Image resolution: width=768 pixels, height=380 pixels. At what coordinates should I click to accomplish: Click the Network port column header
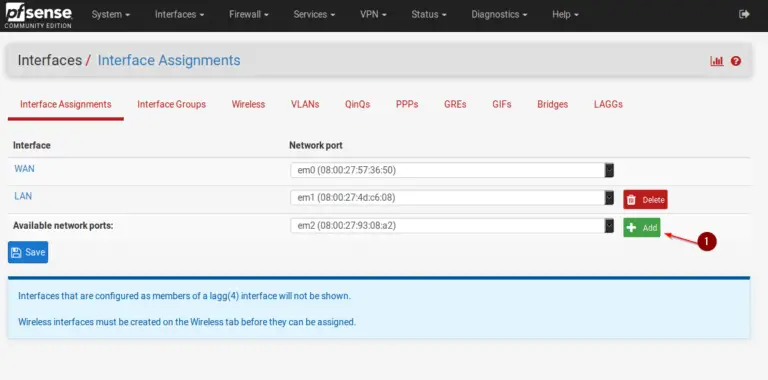(316, 145)
